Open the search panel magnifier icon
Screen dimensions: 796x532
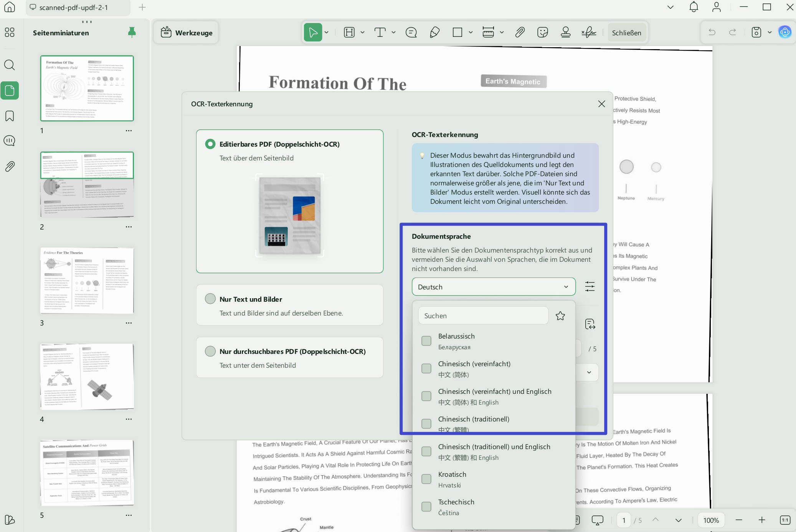coord(9,65)
